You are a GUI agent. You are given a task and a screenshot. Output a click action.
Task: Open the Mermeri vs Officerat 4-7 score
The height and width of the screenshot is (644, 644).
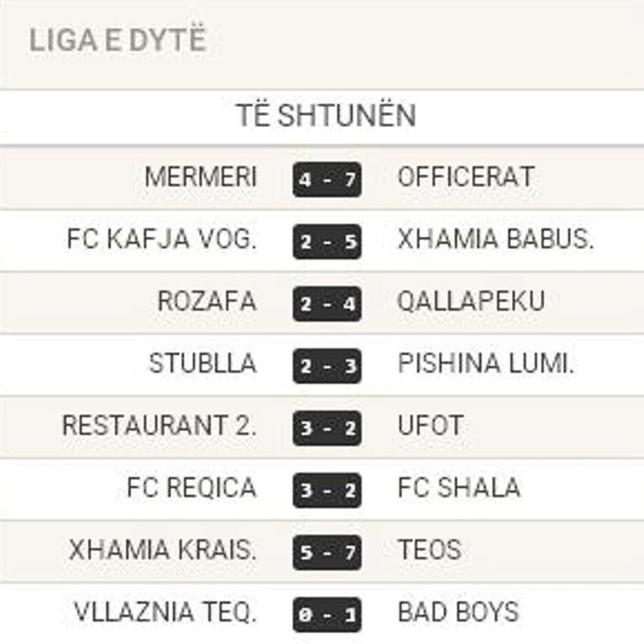[x=327, y=179]
